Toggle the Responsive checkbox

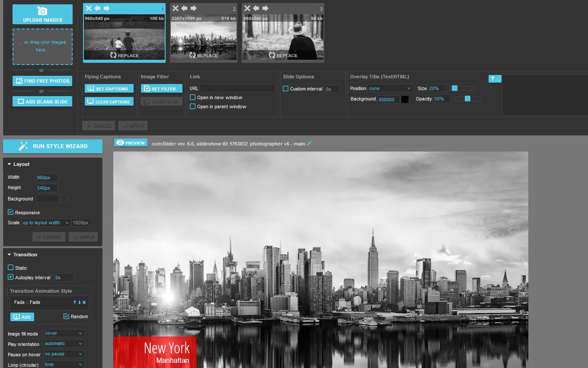pos(11,212)
